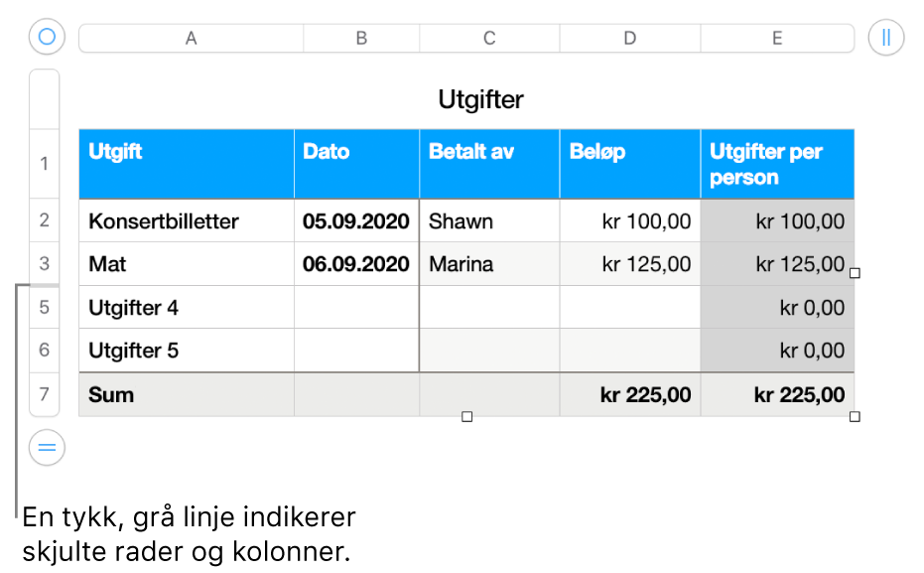
Task: Click selection resize handle at bottom-right corner
Action: 855,417
